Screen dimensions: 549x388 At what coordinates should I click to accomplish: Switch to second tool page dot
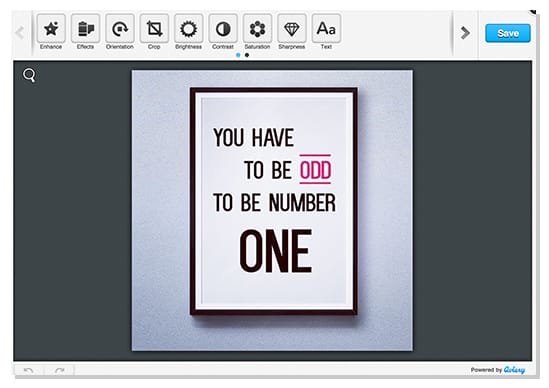pyautogui.click(x=247, y=55)
